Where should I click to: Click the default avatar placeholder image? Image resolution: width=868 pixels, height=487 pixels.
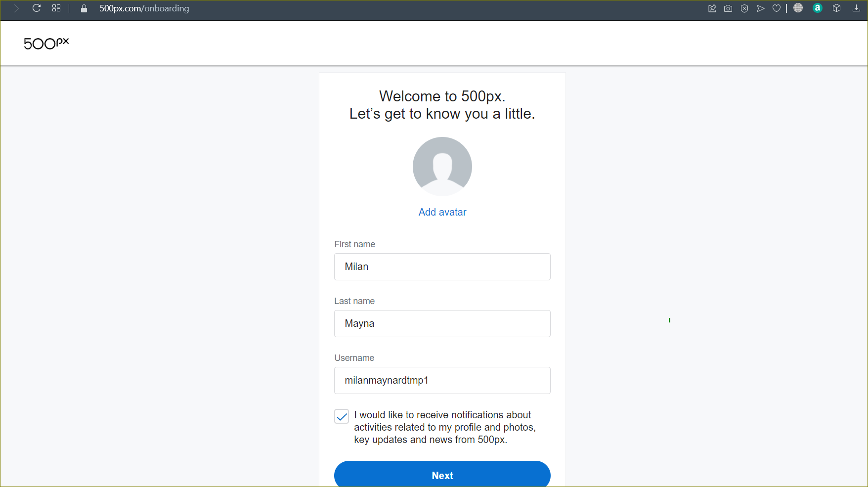tap(442, 167)
